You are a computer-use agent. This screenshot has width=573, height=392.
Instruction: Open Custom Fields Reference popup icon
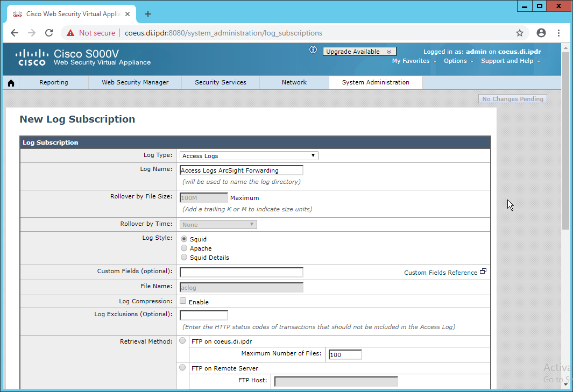[483, 272]
